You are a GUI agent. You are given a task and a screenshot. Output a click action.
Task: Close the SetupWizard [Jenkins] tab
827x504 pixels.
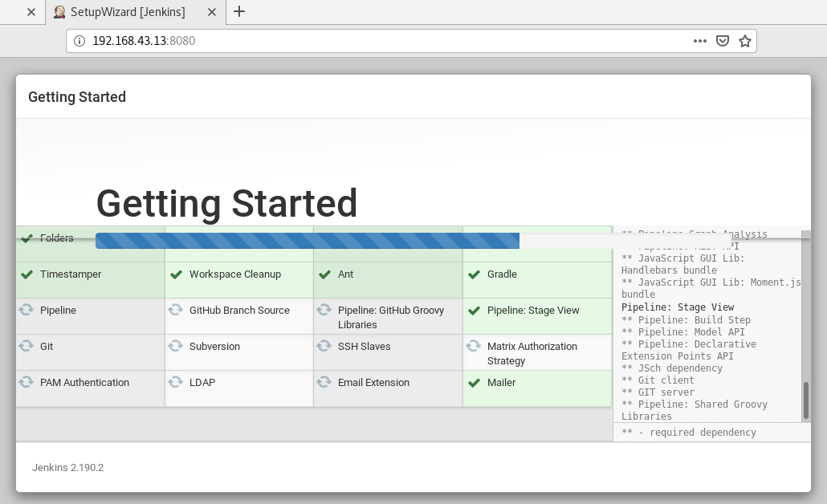click(212, 12)
